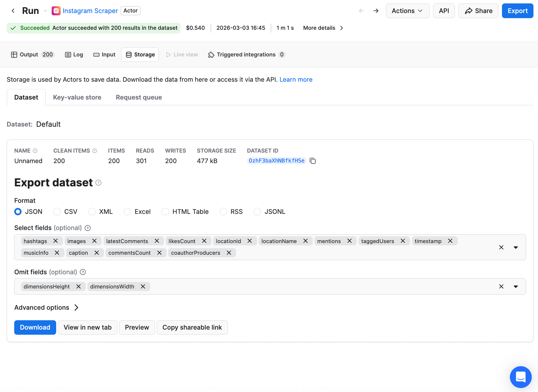Share this run
The width and height of the screenshot is (538, 392).
tap(478, 11)
